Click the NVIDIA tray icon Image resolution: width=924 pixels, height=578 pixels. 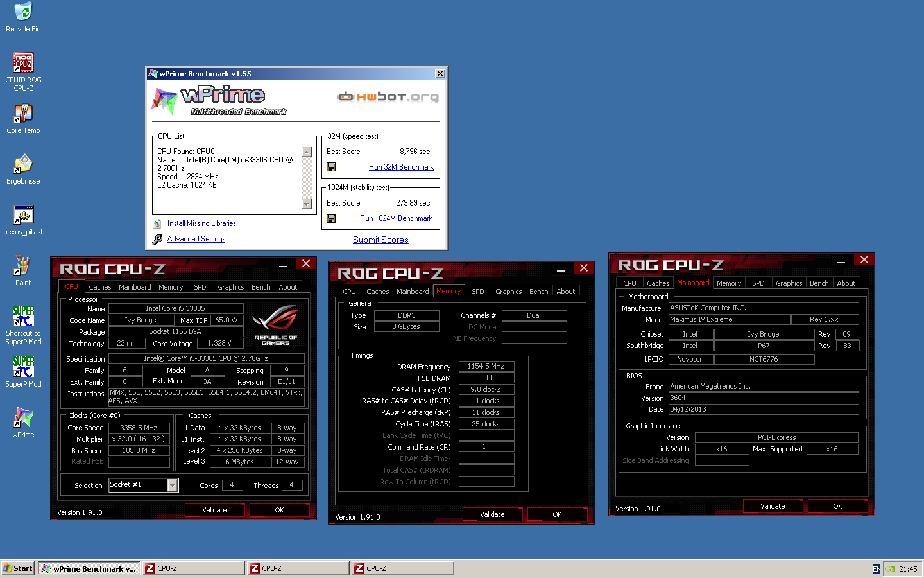[x=891, y=569]
